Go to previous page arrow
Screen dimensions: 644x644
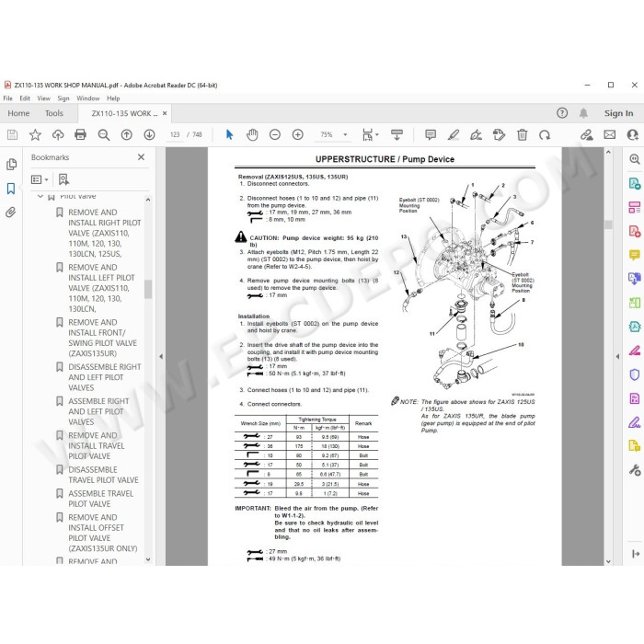pos(127,134)
